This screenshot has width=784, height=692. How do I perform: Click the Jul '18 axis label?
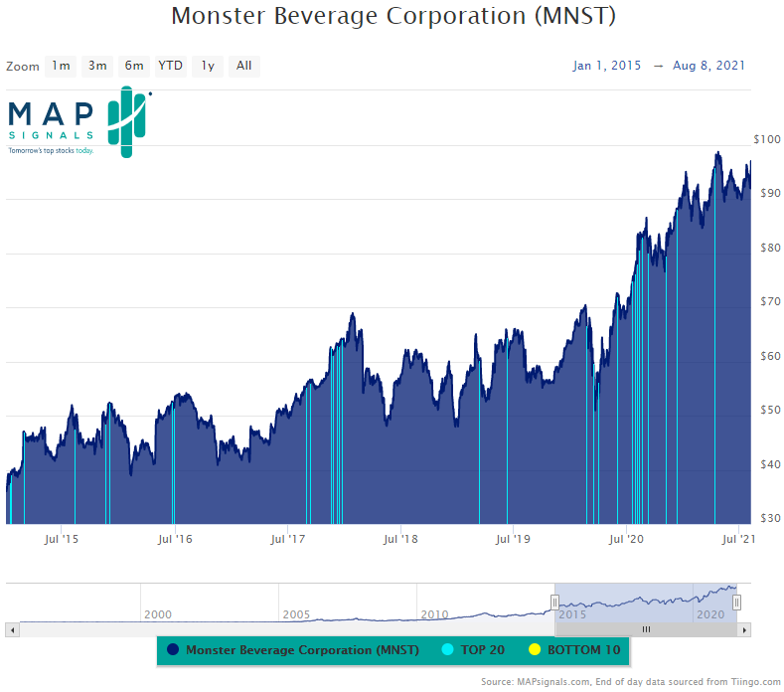[x=400, y=540]
